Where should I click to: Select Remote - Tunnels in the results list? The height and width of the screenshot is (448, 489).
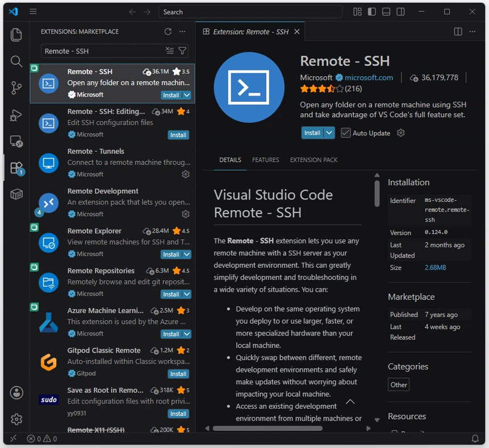[x=112, y=163]
